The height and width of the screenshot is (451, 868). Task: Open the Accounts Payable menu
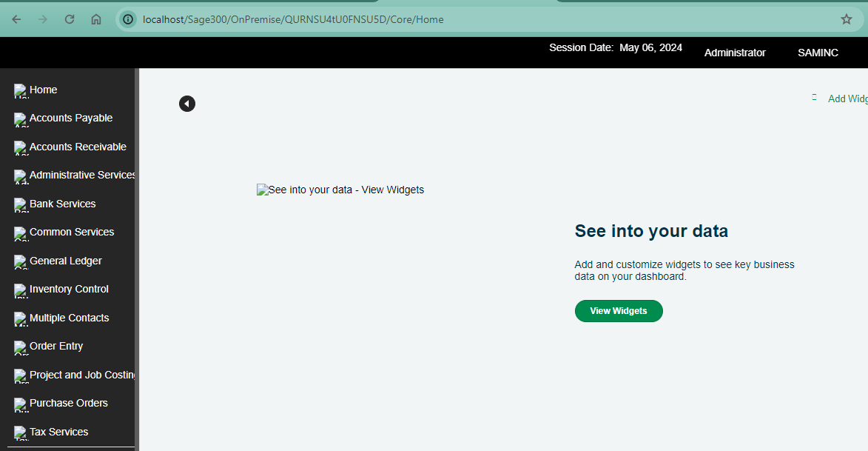point(71,118)
